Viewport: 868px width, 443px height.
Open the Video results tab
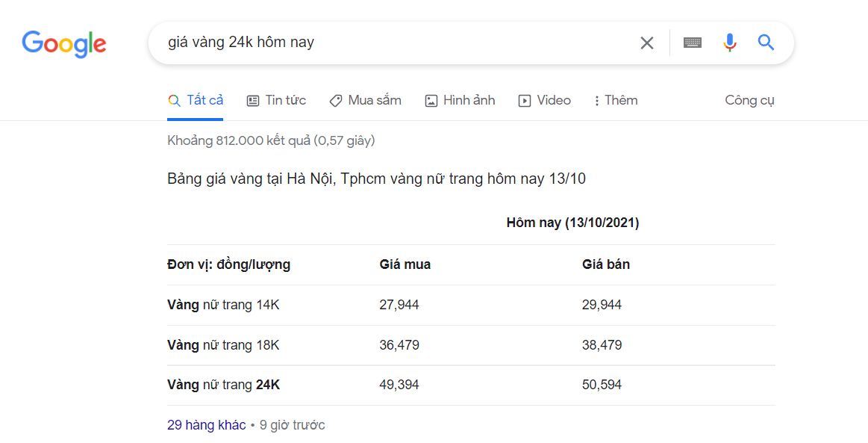pos(544,100)
